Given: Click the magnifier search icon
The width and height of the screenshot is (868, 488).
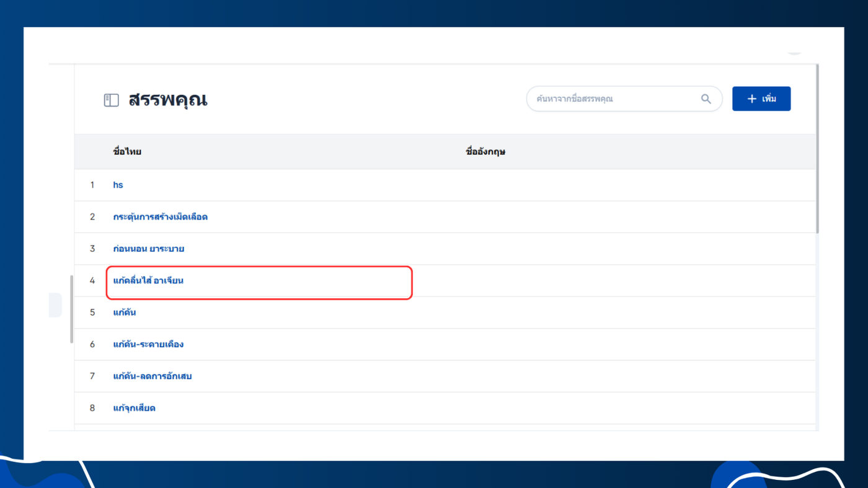Looking at the screenshot, I should coord(706,99).
